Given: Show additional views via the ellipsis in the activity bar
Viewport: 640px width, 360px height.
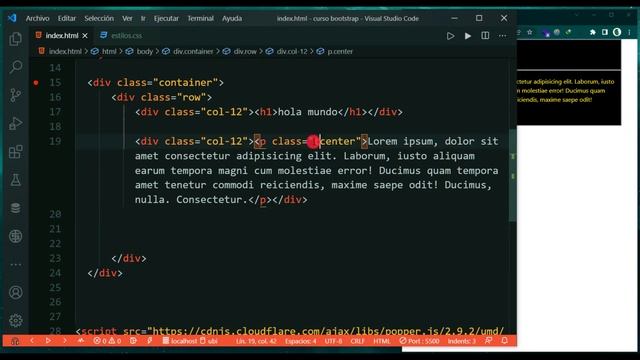Looking at the screenshot, I should pos(16,264).
